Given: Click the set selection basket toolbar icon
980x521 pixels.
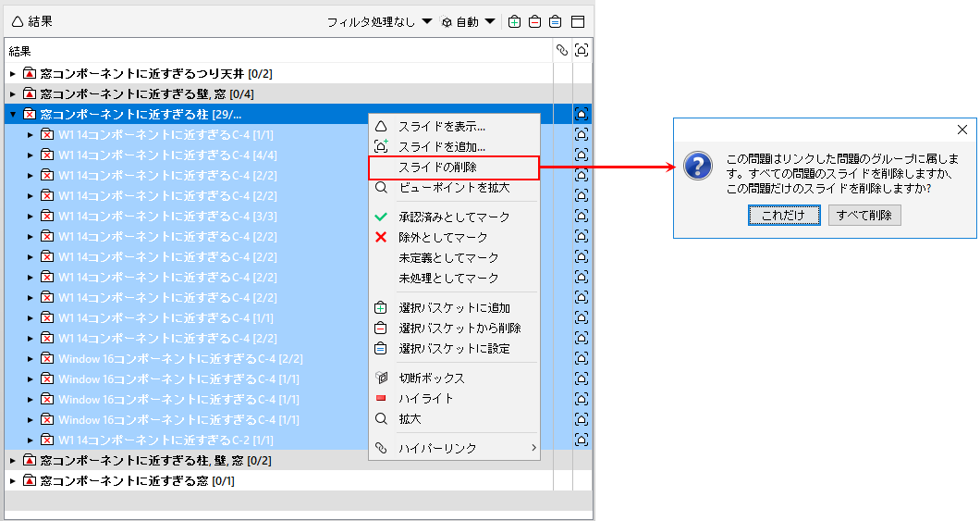Looking at the screenshot, I should pos(555,22).
